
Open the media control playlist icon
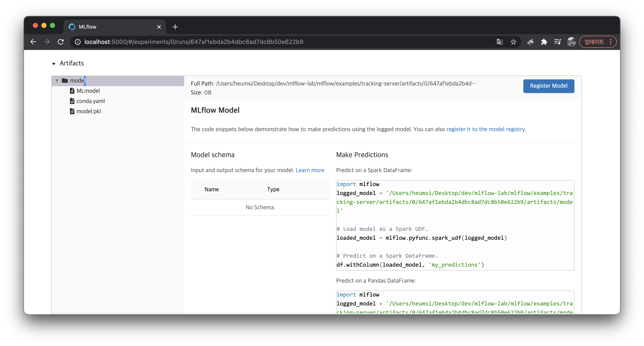pyautogui.click(x=557, y=42)
